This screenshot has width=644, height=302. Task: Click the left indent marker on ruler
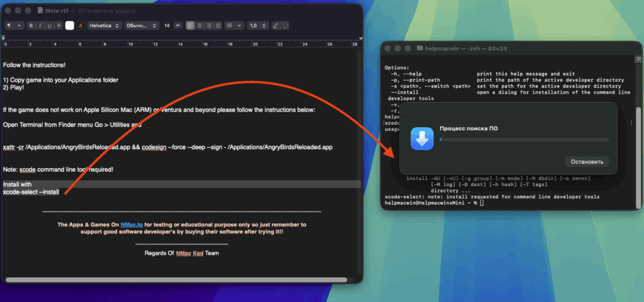point(3,38)
